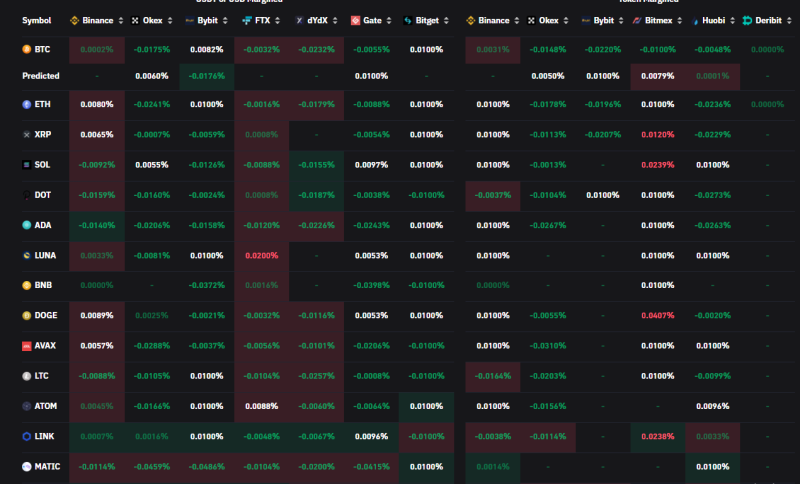
Task: Click the Symbol column header
Action: (37, 20)
